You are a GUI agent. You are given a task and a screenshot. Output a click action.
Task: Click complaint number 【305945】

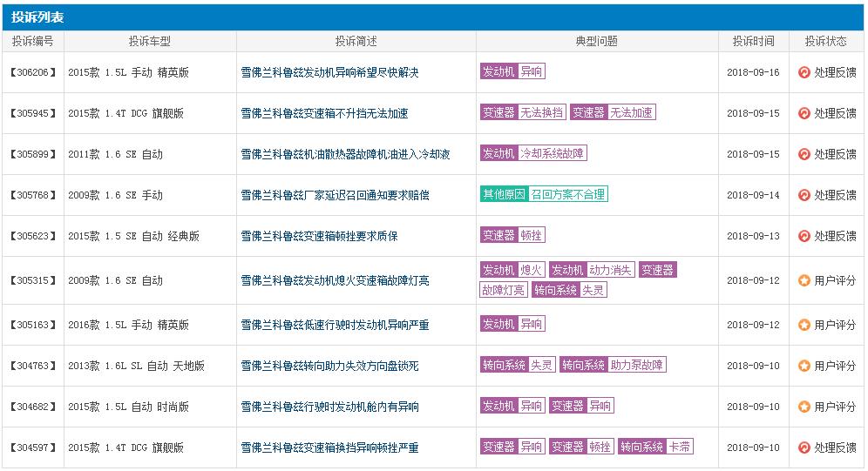(x=33, y=113)
